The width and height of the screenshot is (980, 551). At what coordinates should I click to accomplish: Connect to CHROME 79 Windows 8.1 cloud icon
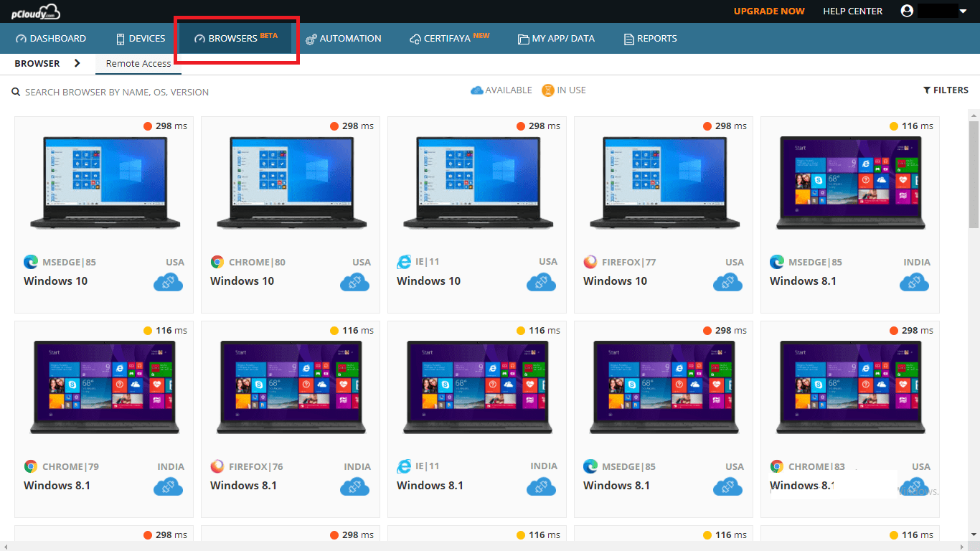point(168,486)
